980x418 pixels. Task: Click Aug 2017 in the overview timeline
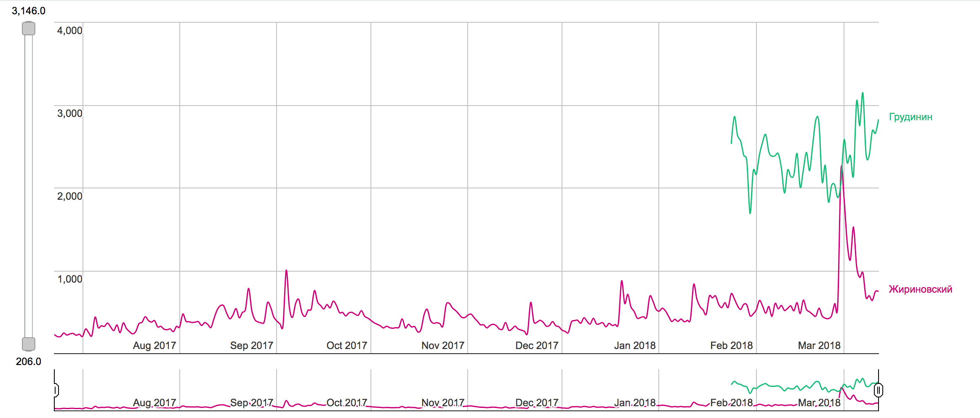[x=154, y=403]
